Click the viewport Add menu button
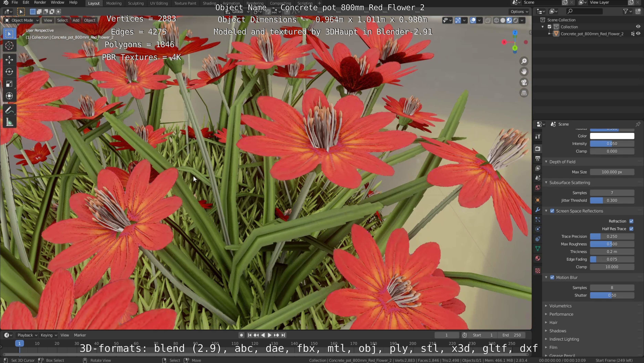Screen dimensions: 644x363 [x=76, y=20]
